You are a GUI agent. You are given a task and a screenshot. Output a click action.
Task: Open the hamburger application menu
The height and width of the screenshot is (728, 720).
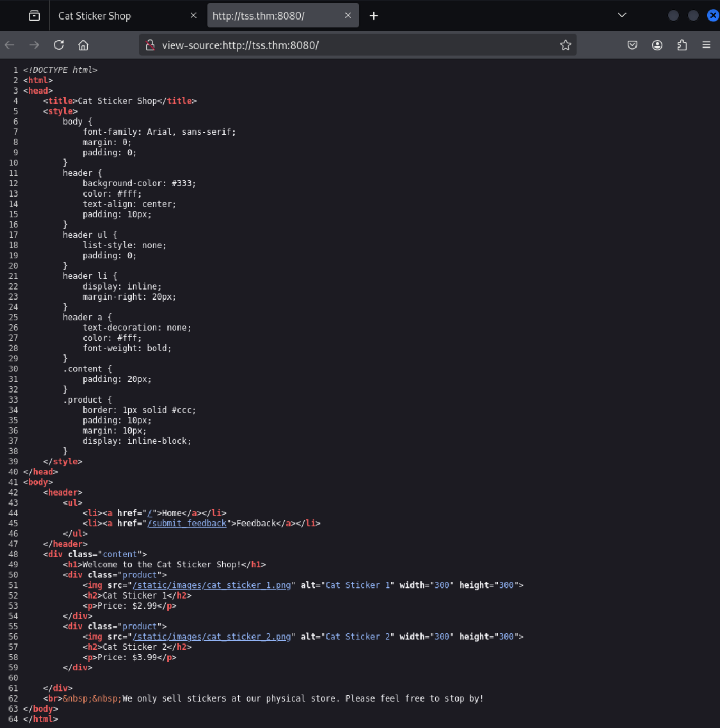706,45
